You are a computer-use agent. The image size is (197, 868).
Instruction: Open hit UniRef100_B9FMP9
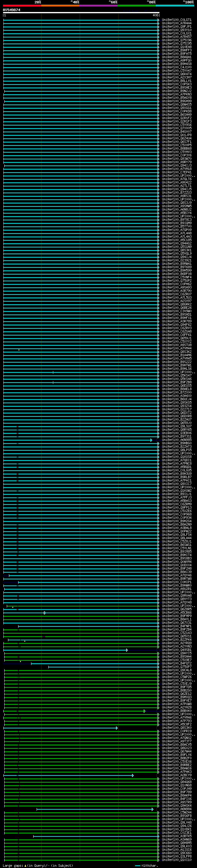(176, 616)
